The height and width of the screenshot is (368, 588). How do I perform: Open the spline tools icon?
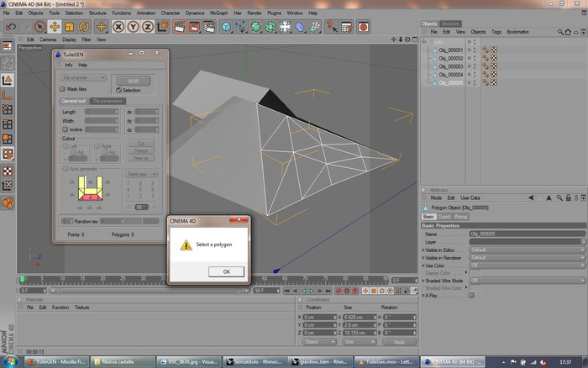pyautogui.click(x=241, y=27)
